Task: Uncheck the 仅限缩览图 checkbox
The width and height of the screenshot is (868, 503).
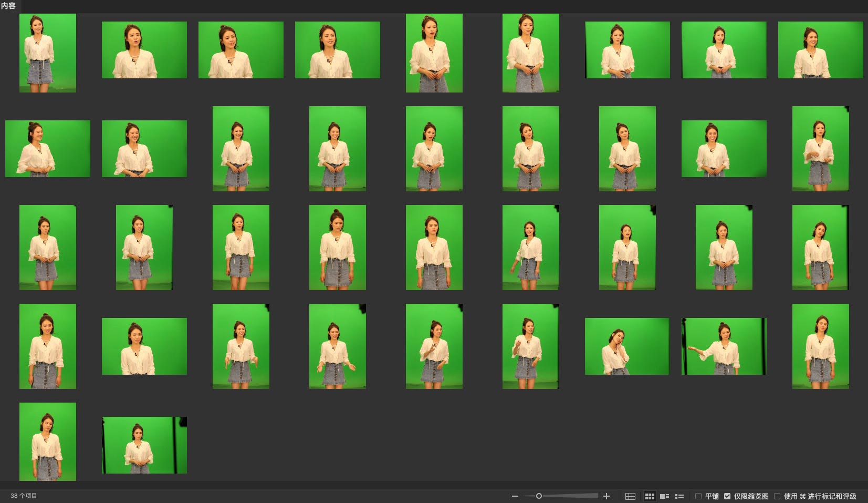Action: click(x=727, y=496)
